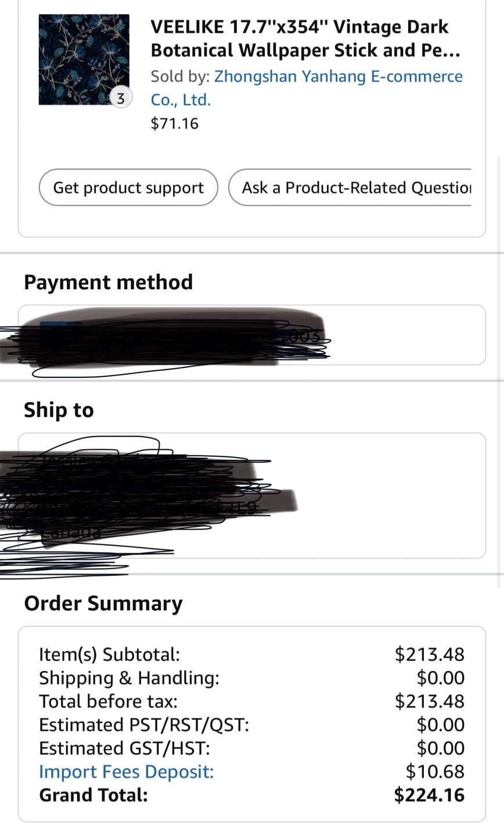Tap the quantity badge showing 3
This screenshot has width=504, height=836.
pyautogui.click(x=121, y=98)
